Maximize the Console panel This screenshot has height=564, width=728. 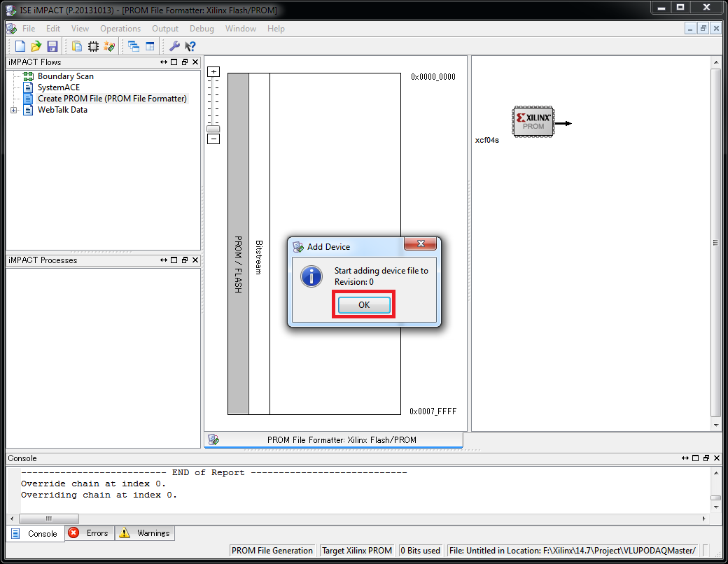tap(696, 458)
